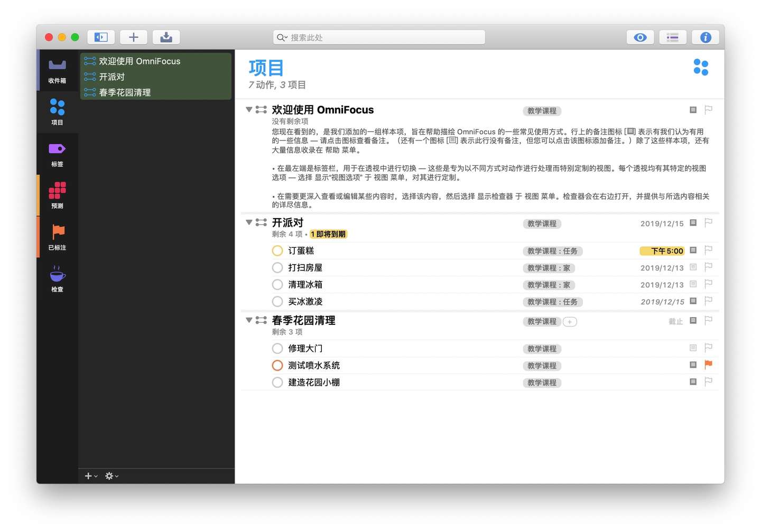This screenshot has height=532, width=761.
Task: Click the 教学课程 : 任务 tag on 订蛋糕
Action: click(x=552, y=251)
